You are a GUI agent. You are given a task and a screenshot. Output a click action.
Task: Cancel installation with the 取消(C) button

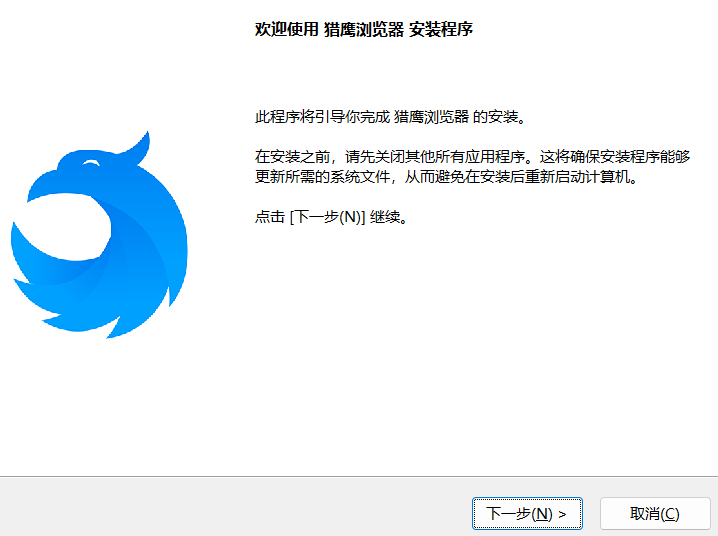[x=655, y=513]
